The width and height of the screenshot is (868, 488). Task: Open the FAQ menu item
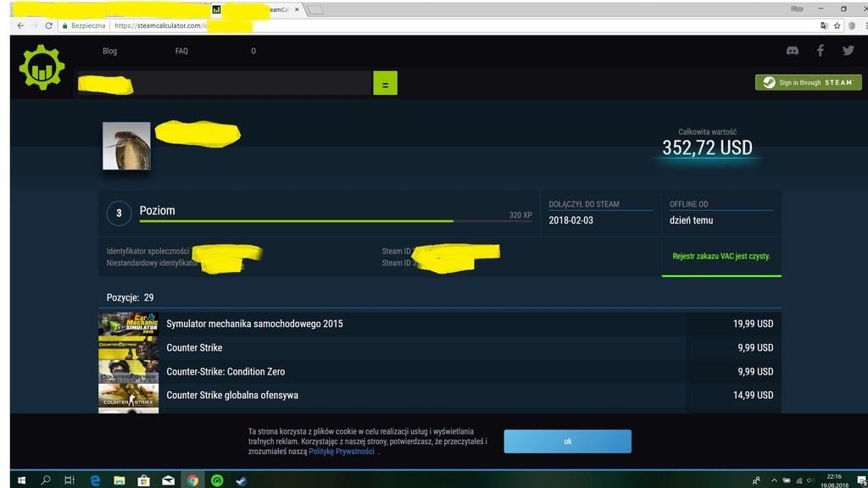coord(181,51)
